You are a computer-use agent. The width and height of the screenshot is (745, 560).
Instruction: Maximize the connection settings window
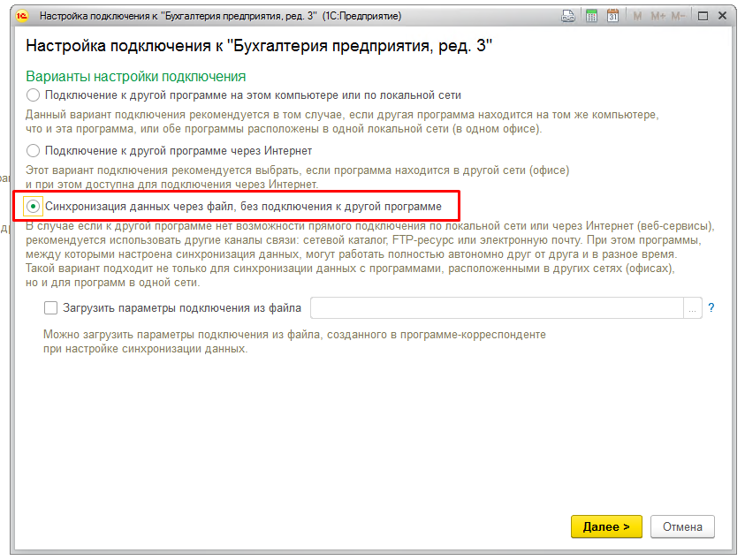703,16
